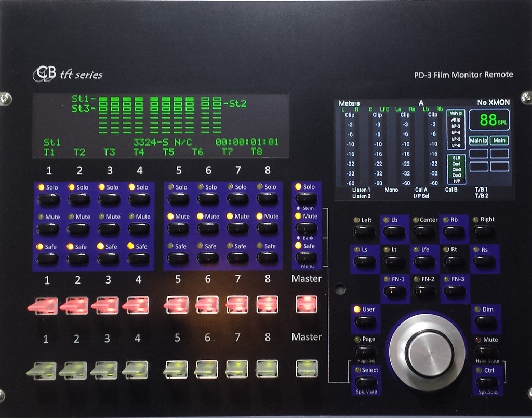532x418 pixels.
Task: Click the User button
Action: (365, 322)
